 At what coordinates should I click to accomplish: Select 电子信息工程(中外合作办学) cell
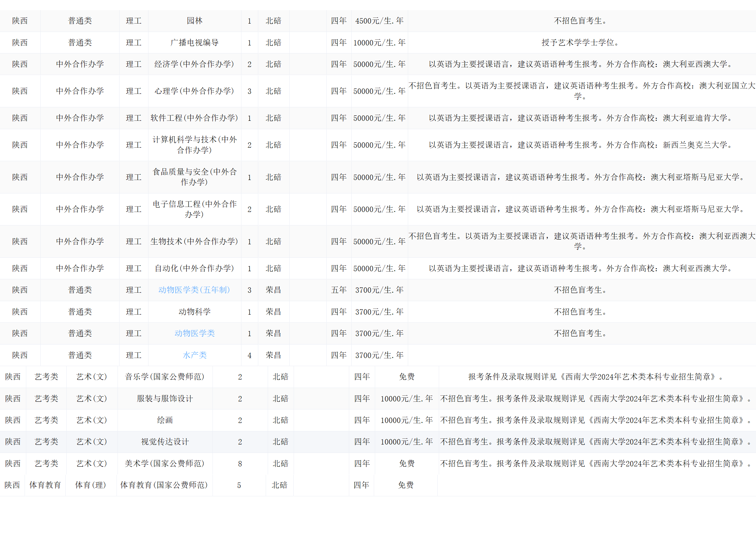(x=194, y=209)
